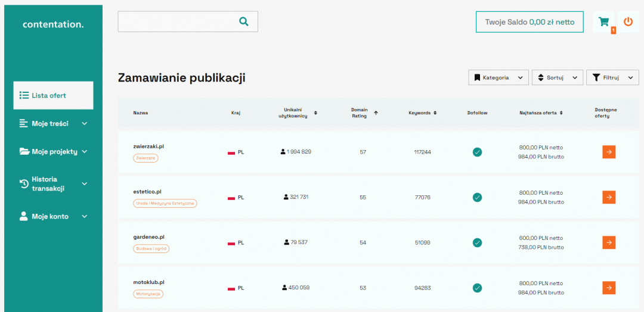
Task: Click the Twoje Saldo balance button
Action: (530, 22)
